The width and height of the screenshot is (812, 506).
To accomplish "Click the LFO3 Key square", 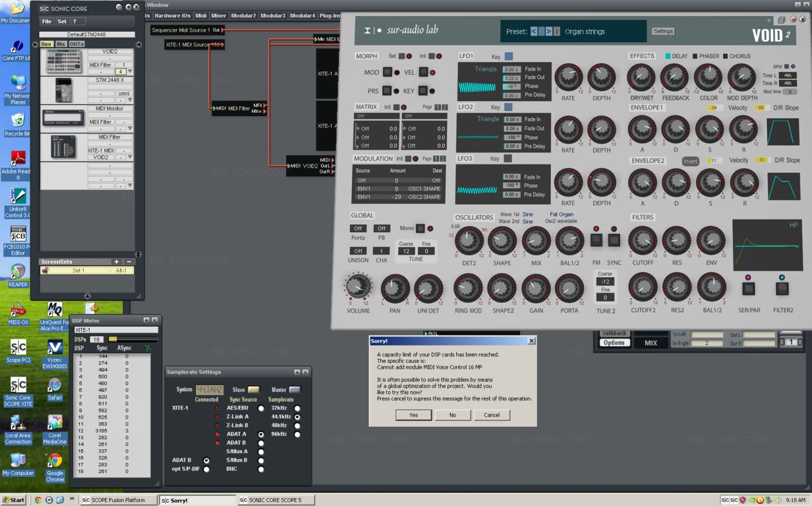I will coord(508,159).
